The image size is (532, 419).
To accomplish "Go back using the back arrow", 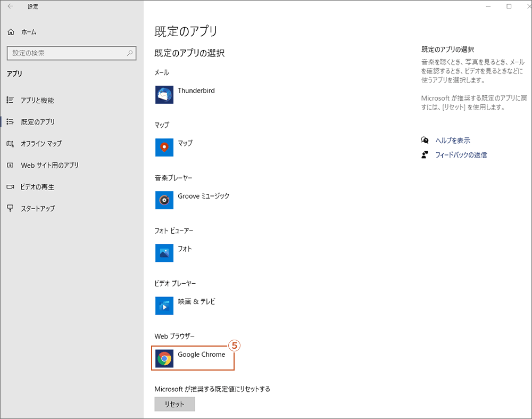I will point(11,6).
